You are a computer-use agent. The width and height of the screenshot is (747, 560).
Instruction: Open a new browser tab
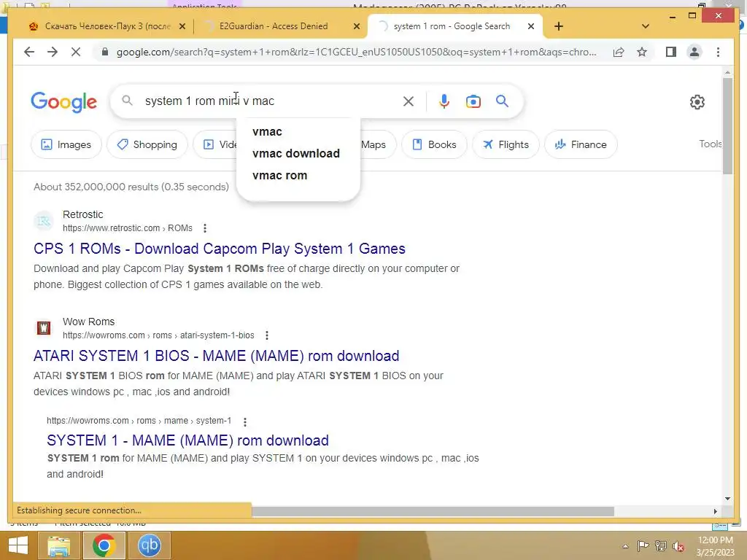point(559,26)
